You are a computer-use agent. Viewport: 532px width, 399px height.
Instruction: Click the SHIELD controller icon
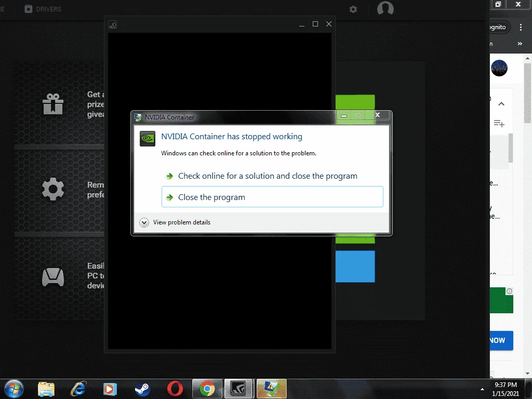click(53, 277)
